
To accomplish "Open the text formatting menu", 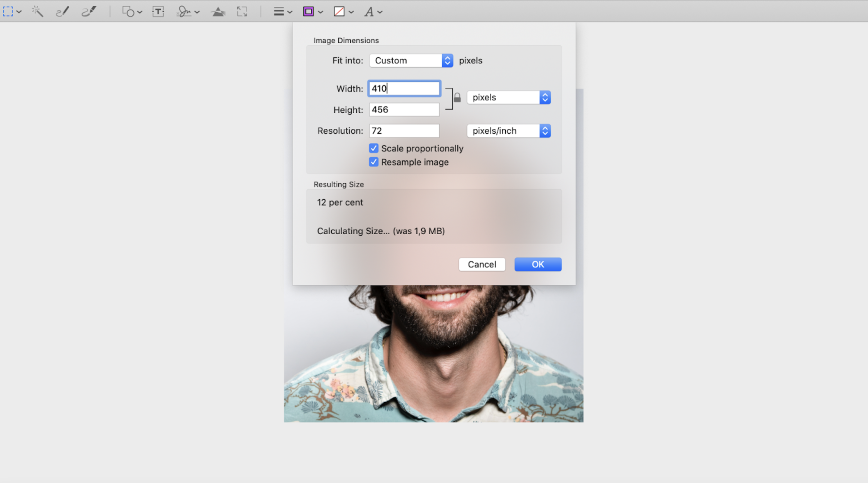I will pyautogui.click(x=372, y=11).
